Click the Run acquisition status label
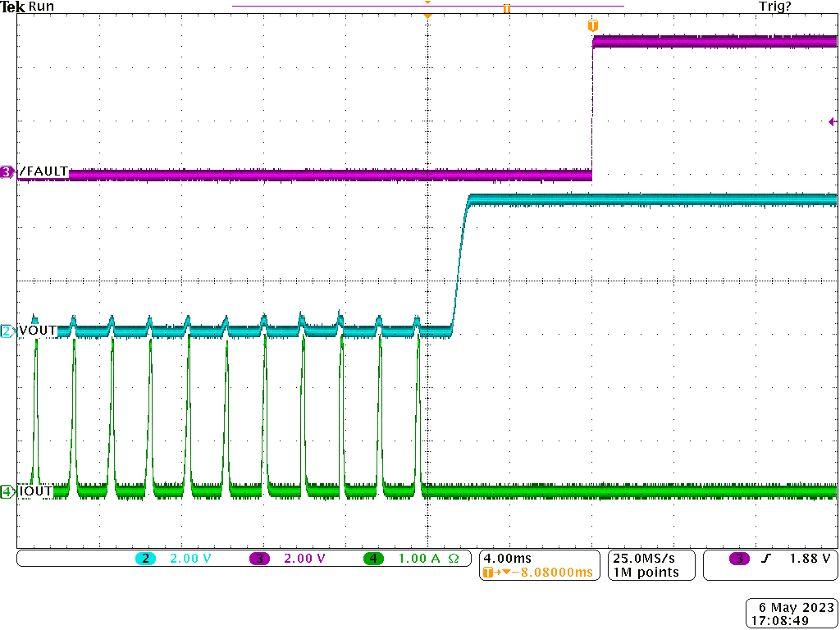Image resolution: width=840 pixels, height=630 pixels. click(x=40, y=7)
